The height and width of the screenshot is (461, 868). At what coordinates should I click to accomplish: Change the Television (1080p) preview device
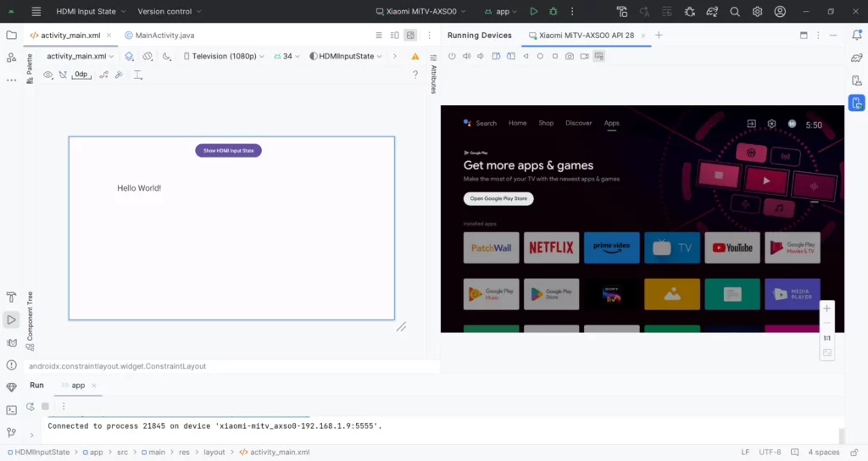(224, 56)
